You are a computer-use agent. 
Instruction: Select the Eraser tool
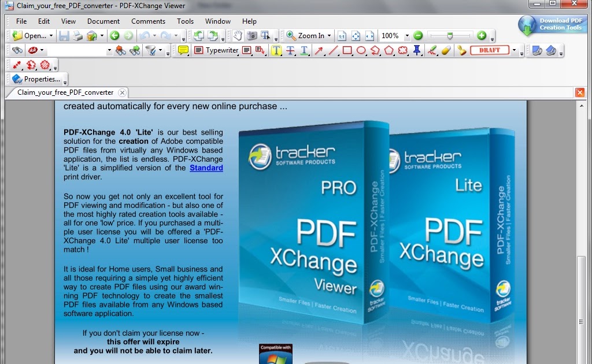(446, 50)
